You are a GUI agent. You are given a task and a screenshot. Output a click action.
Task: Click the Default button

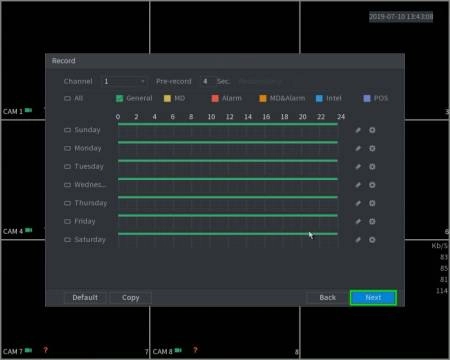(x=85, y=298)
